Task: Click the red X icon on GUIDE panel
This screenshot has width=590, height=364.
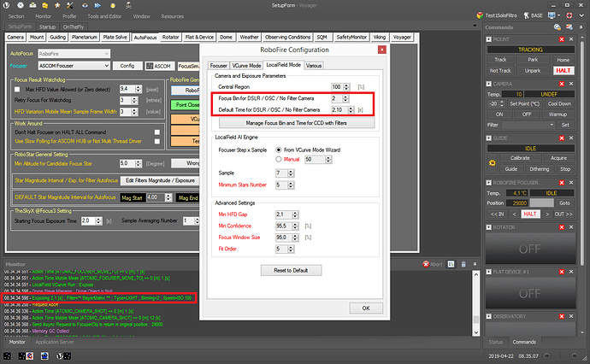Action: (562, 138)
